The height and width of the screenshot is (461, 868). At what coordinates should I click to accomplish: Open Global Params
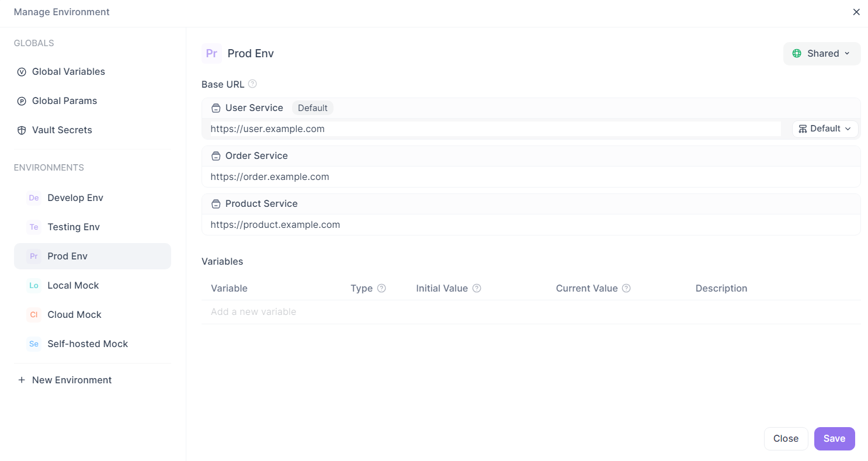tap(92, 101)
